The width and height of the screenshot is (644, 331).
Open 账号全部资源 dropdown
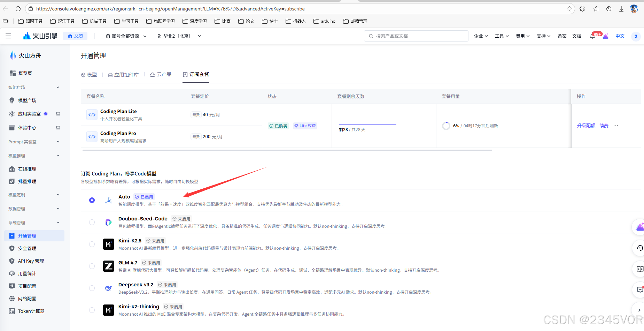point(126,36)
